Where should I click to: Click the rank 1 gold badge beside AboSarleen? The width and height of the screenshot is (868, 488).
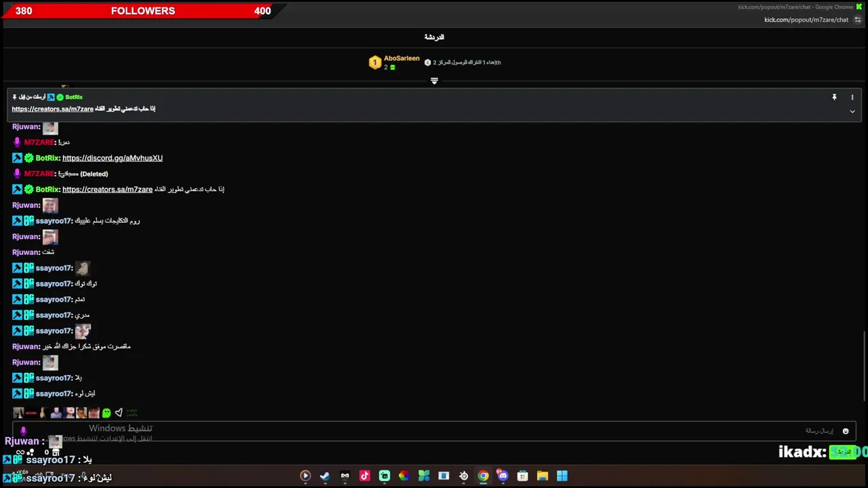click(x=375, y=62)
